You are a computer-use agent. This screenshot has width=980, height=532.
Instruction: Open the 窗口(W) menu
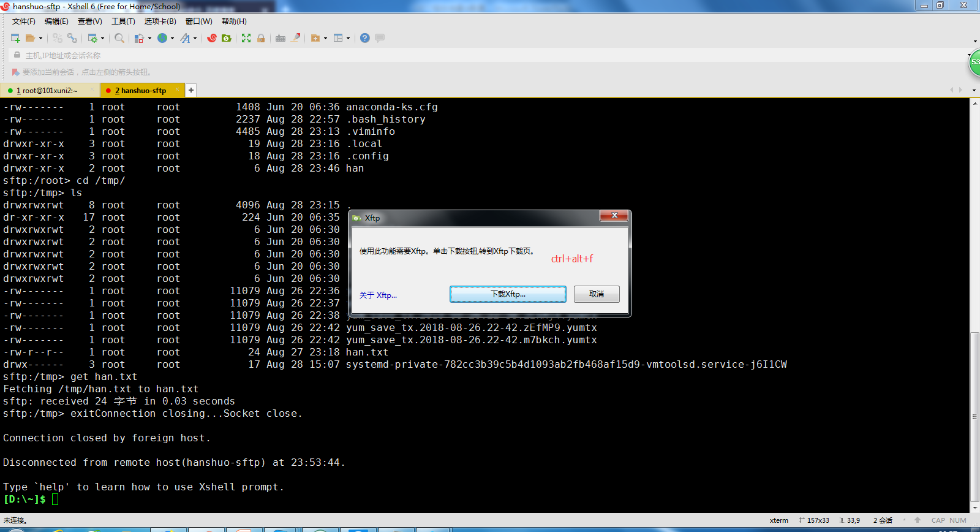199,21
